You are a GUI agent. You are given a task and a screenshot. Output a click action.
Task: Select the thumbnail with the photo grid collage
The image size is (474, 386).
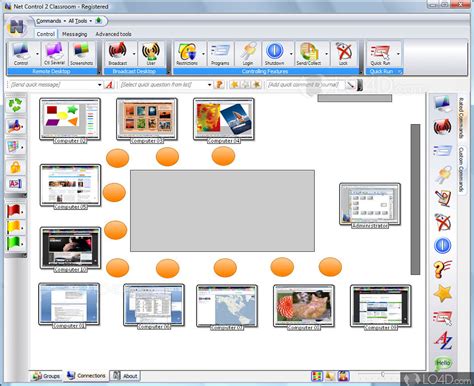[x=147, y=121]
